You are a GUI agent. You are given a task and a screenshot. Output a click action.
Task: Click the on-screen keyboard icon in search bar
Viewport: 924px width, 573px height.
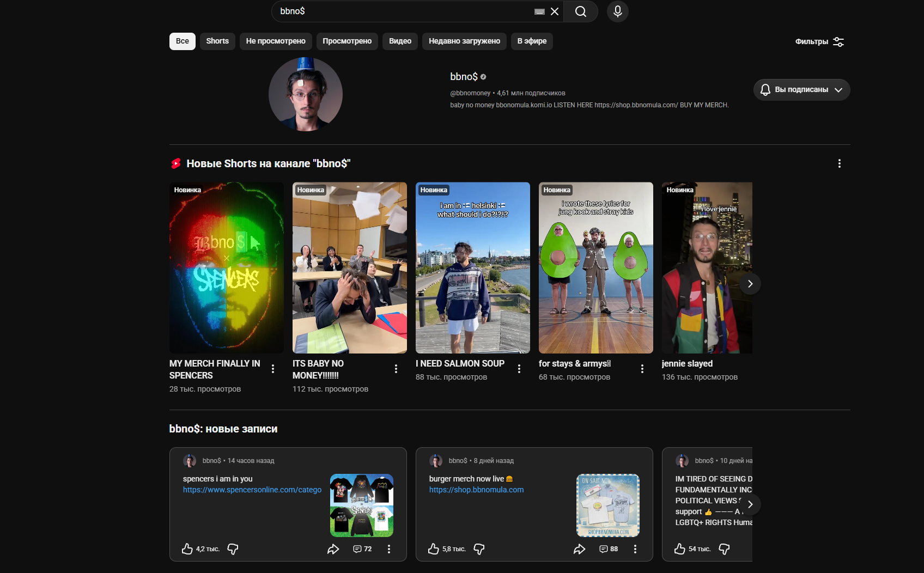click(539, 11)
